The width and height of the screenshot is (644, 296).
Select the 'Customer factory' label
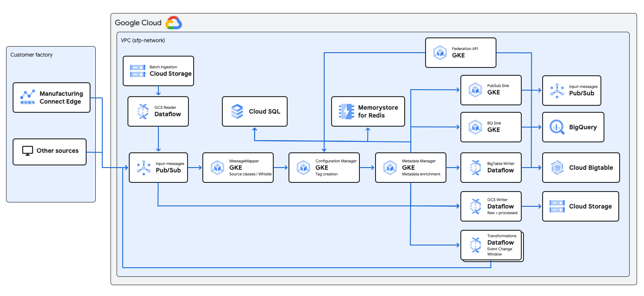(x=31, y=55)
